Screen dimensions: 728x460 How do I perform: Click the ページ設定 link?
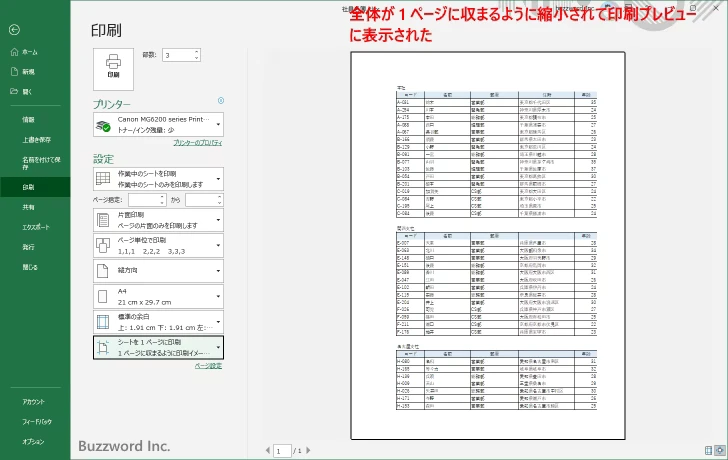208,366
